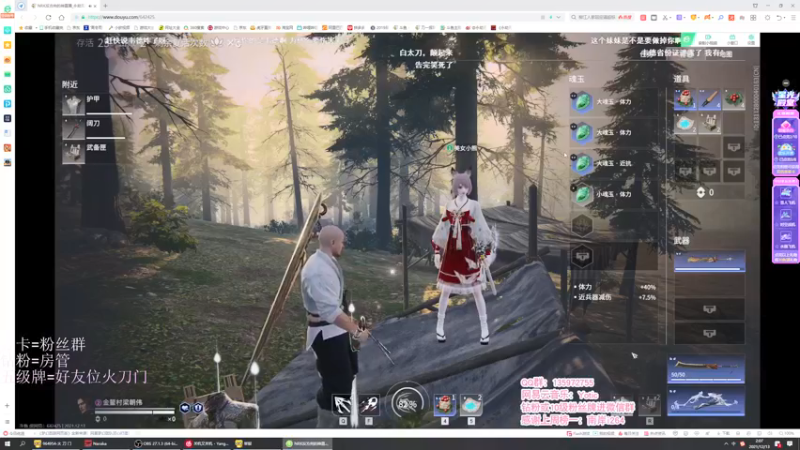800x450 pixels.
Task: Click the taskbar search icon
Action: click(22, 444)
